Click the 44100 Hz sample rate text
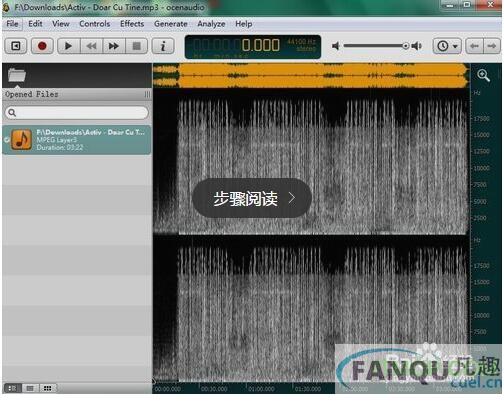Screen dimensions: 503x394 coord(301,42)
